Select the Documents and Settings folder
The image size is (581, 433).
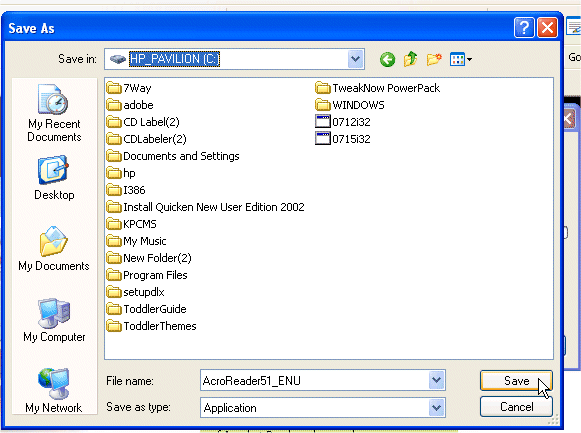[x=173, y=156]
